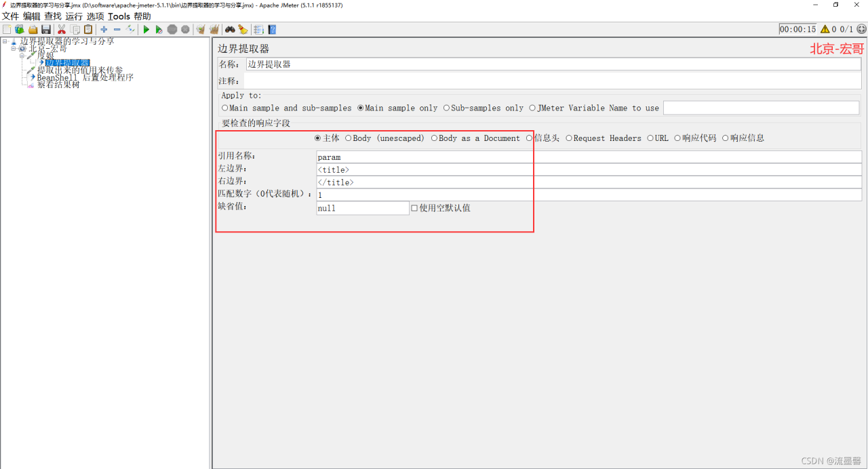Image resolution: width=868 pixels, height=469 pixels.
Task: Click the 名称 input field
Action: pos(554,64)
